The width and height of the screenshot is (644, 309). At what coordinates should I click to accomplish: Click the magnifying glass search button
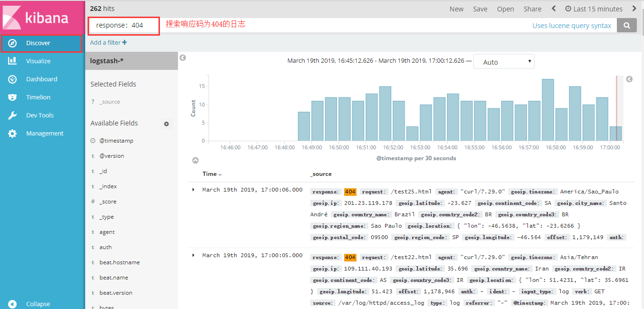click(x=626, y=26)
